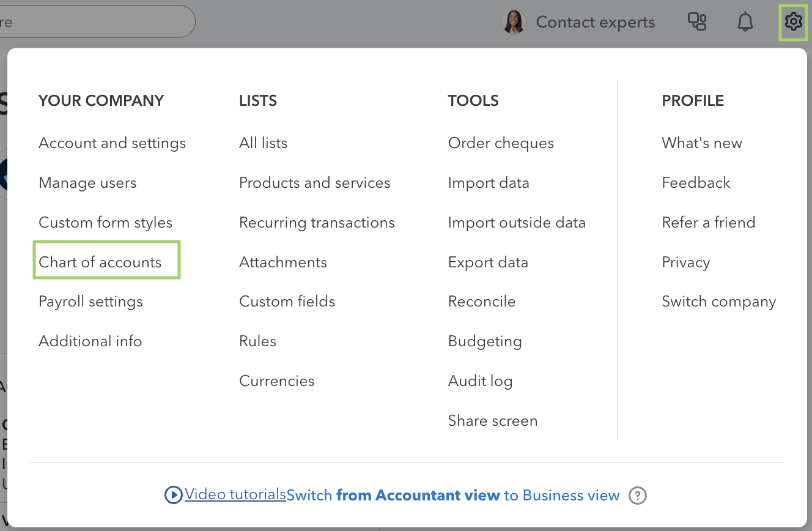Select Share screen
812x531 pixels.
pos(493,421)
